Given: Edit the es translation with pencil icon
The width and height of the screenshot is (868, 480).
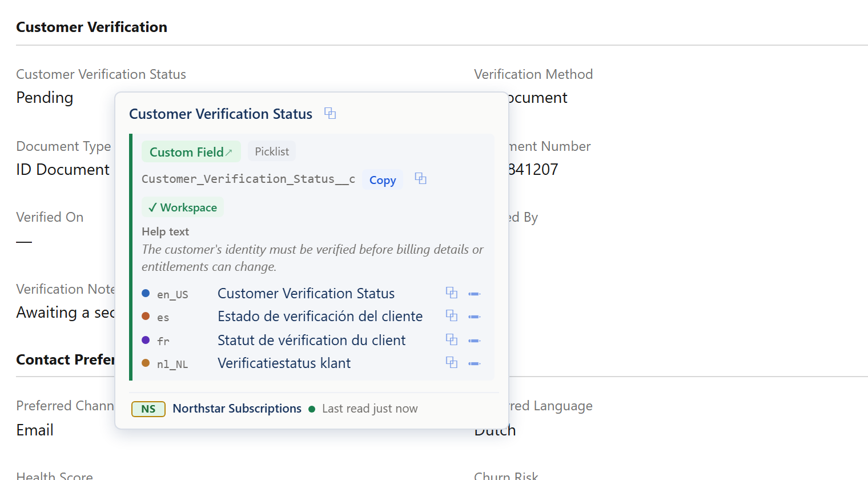Looking at the screenshot, I should (475, 317).
